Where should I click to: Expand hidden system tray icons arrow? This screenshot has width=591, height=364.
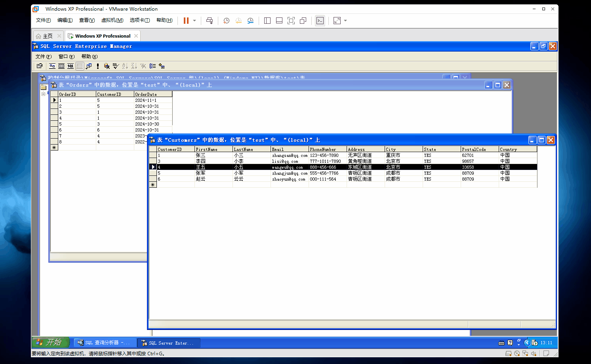pos(527,343)
